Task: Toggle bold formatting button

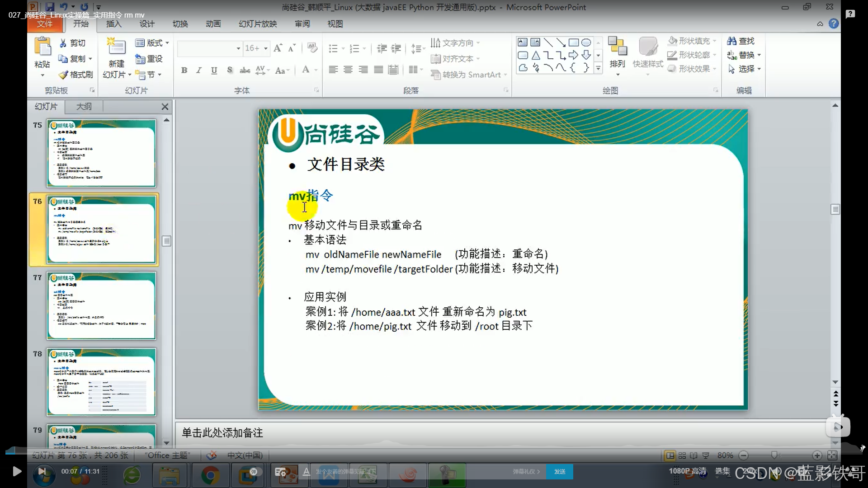Action: (x=184, y=70)
